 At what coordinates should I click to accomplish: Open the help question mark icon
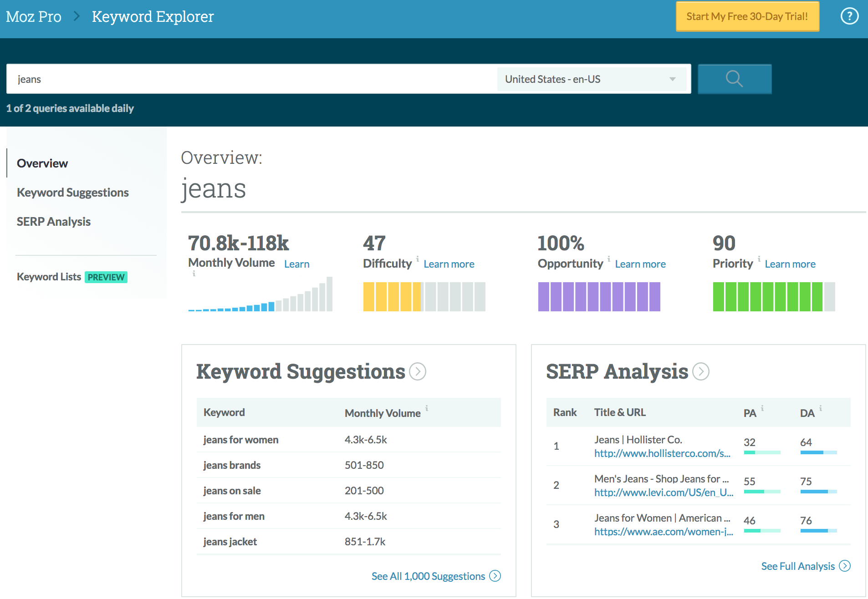[x=849, y=16]
